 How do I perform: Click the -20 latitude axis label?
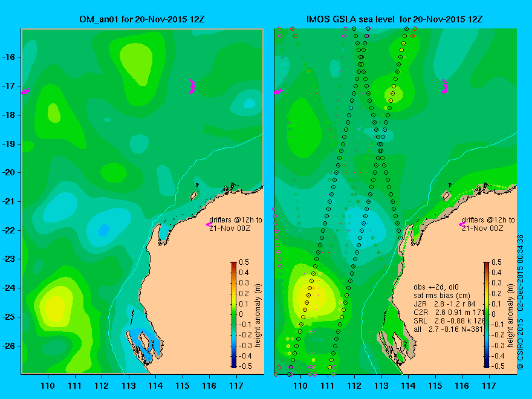coord(9,172)
